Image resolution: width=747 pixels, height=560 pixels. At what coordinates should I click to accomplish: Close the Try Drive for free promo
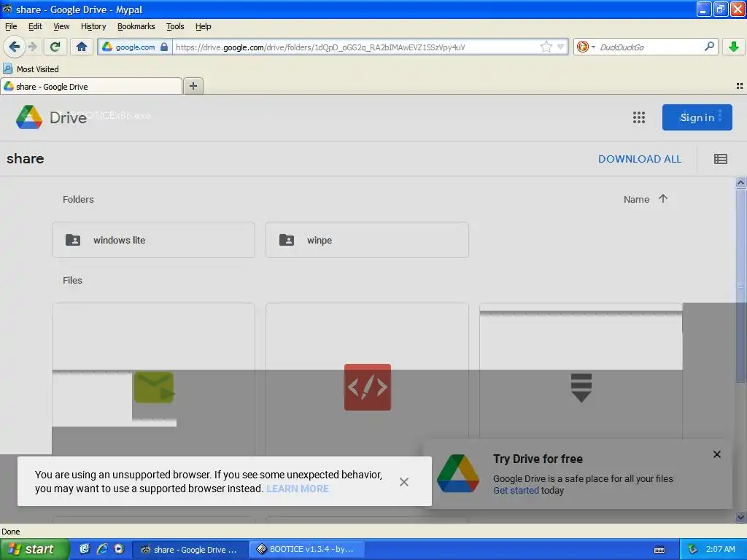[716, 454]
